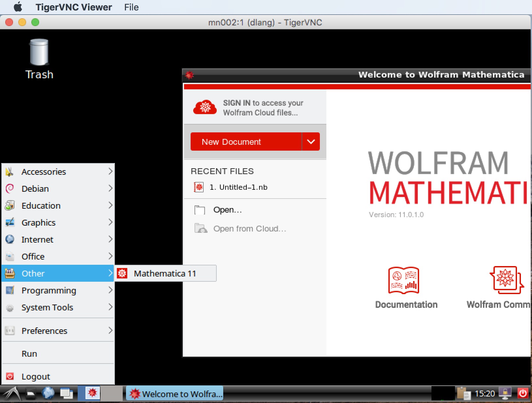Click the screen lock tray icon
The width and height of the screenshot is (532, 403).
(505, 394)
